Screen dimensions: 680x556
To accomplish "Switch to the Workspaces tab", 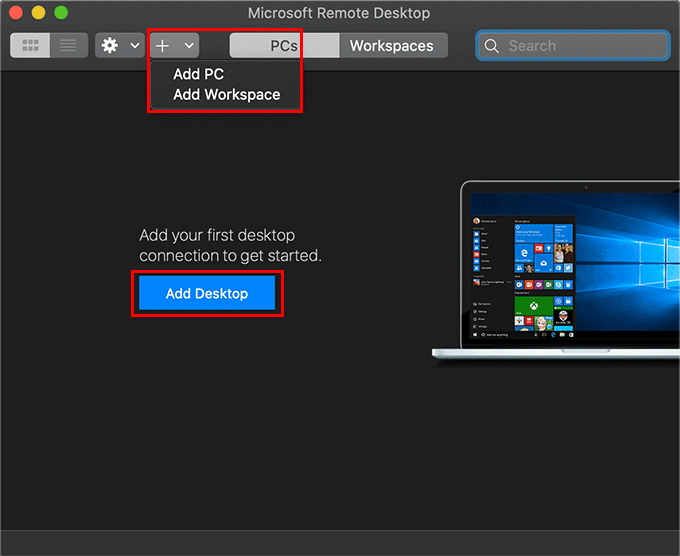I will click(x=393, y=46).
